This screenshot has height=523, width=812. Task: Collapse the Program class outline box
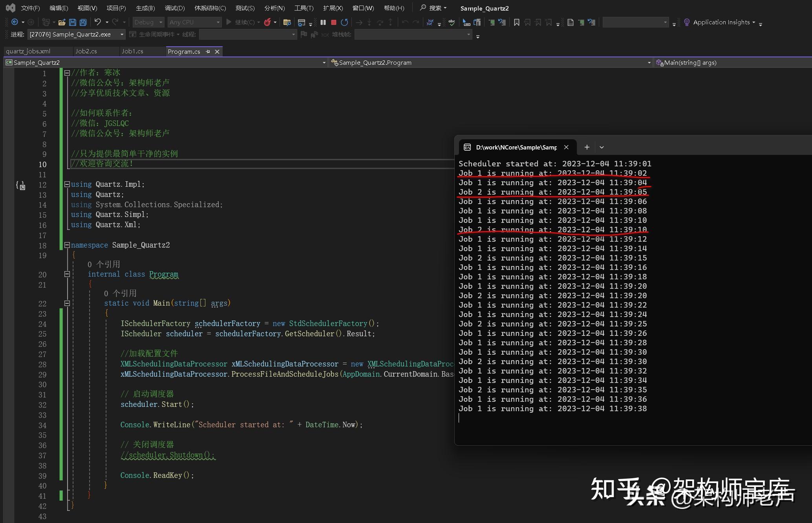click(x=67, y=274)
